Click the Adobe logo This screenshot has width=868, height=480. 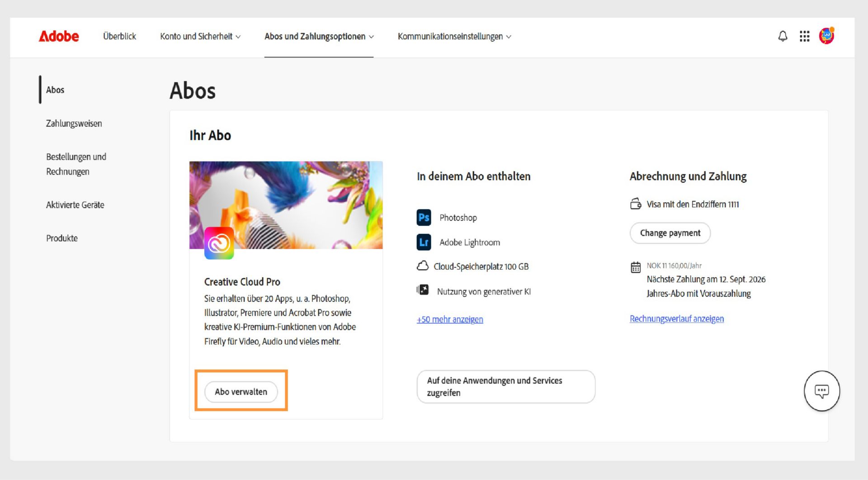59,37
